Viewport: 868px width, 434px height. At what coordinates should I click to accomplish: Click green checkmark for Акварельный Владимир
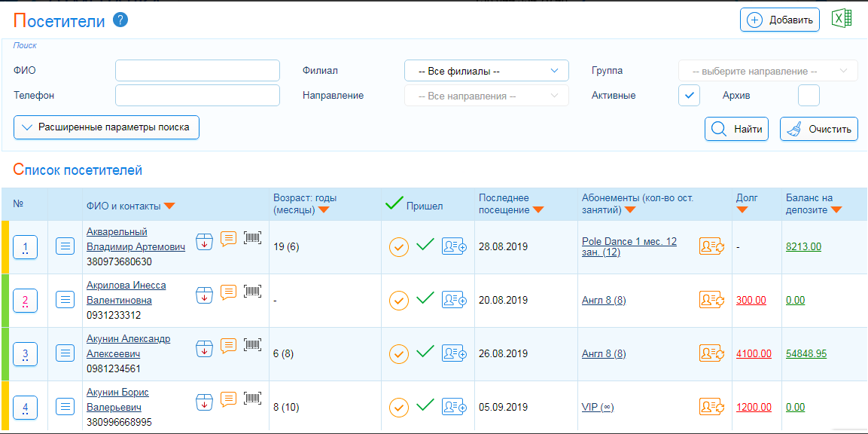(425, 245)
